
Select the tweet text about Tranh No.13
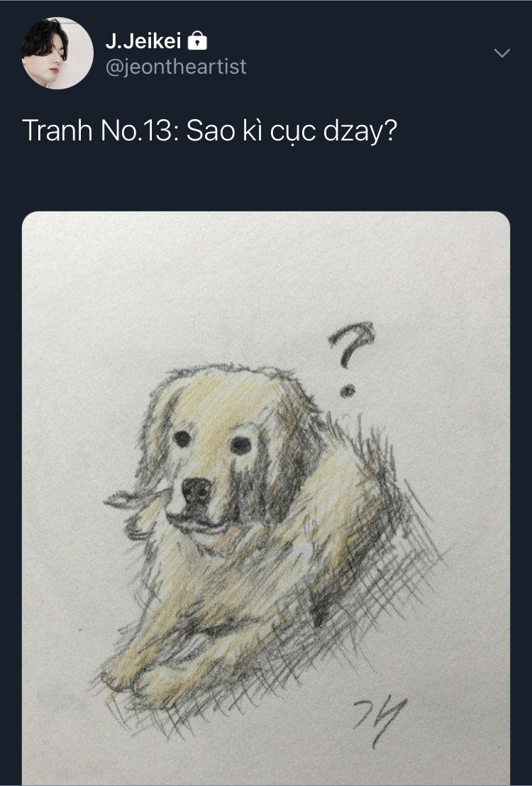point(209,131)
